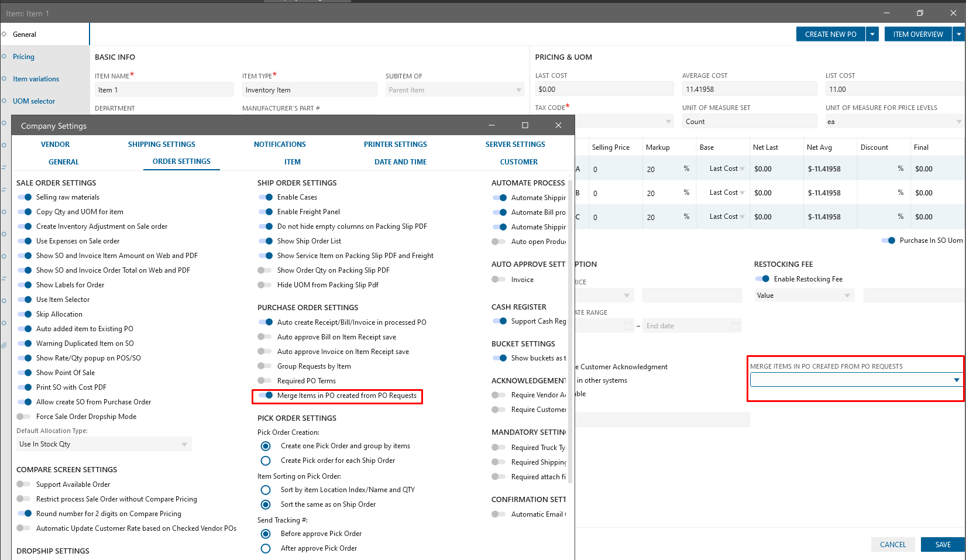Image resolution: width=966 pixels, height=560 pixels.
Task: Open the Create New PO split arrow
Action: tap(872, 35)
